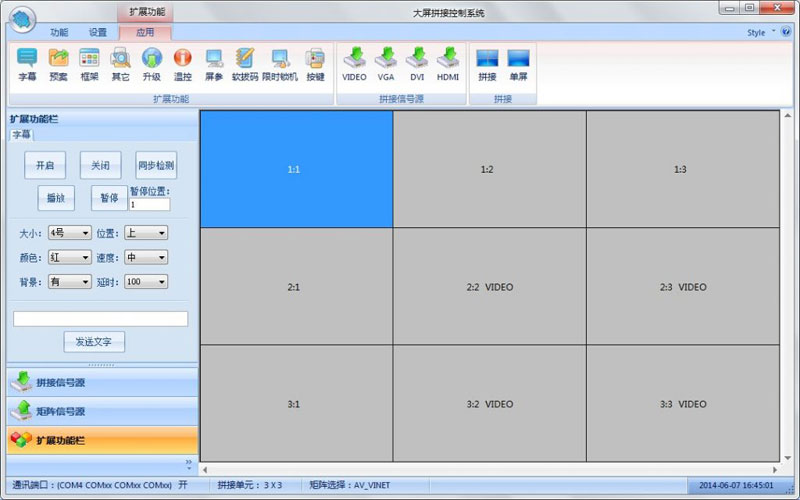Screen dimensions: 800x500
Task: Click the 矩阵选择: AV_VINET status text
Action: (349, 485)
